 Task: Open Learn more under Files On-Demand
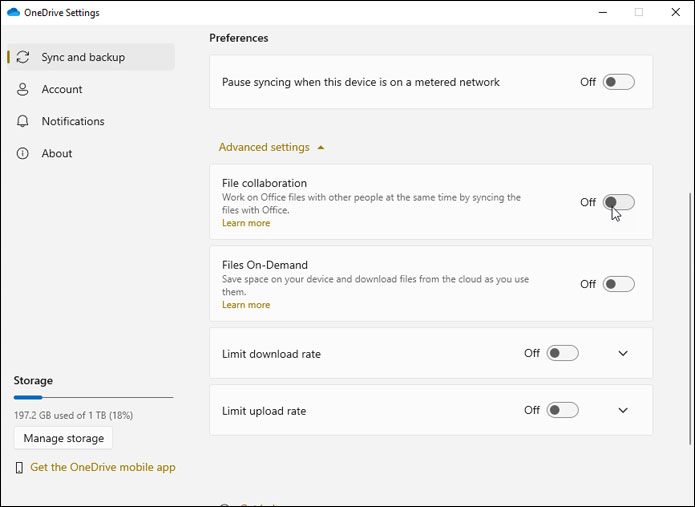pos(246,305)
